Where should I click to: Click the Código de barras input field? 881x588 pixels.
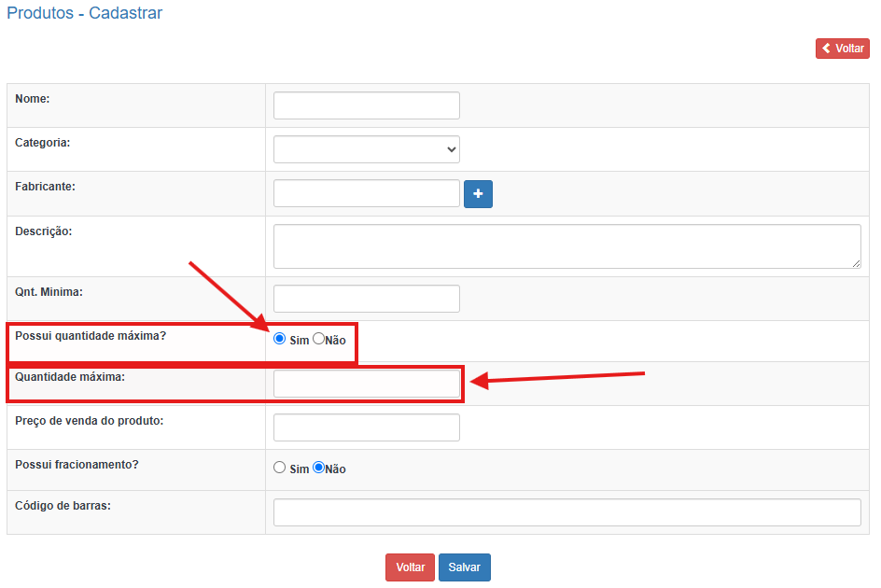click(566, 512)
